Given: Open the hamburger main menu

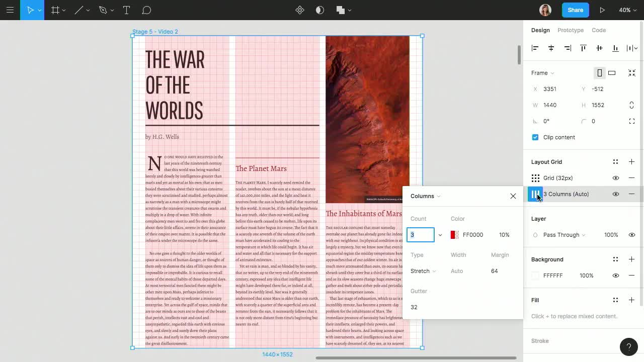Looking at the screenshot, I should [x=10, y=10].
